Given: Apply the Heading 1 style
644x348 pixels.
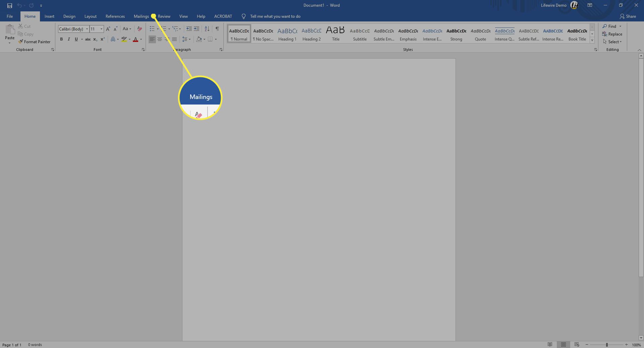Looking at the screenshot, I should click(287, 33).
